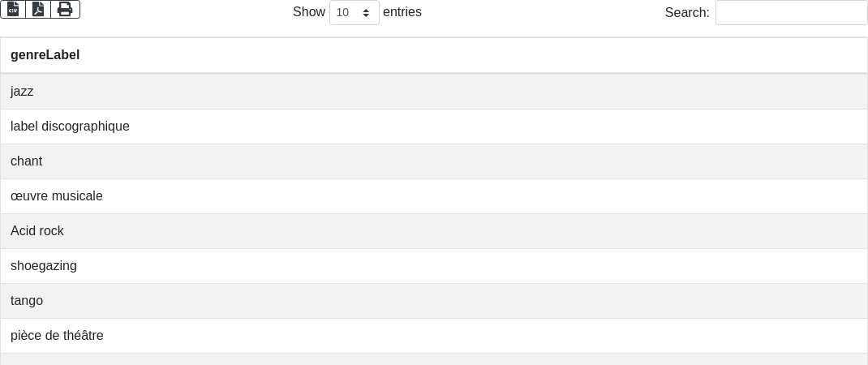
Task: Click into the Search input field
Action: click(791, 13)
